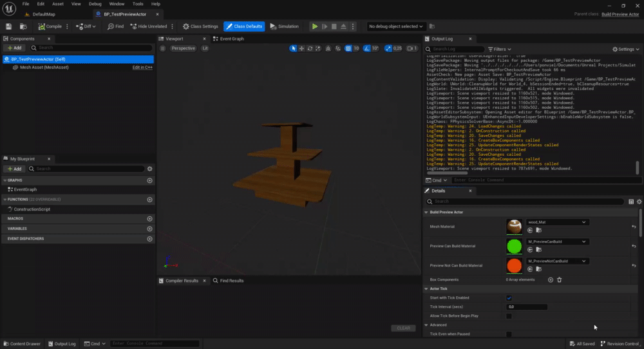Click the Compile button
644x349 pixels.
50,26
